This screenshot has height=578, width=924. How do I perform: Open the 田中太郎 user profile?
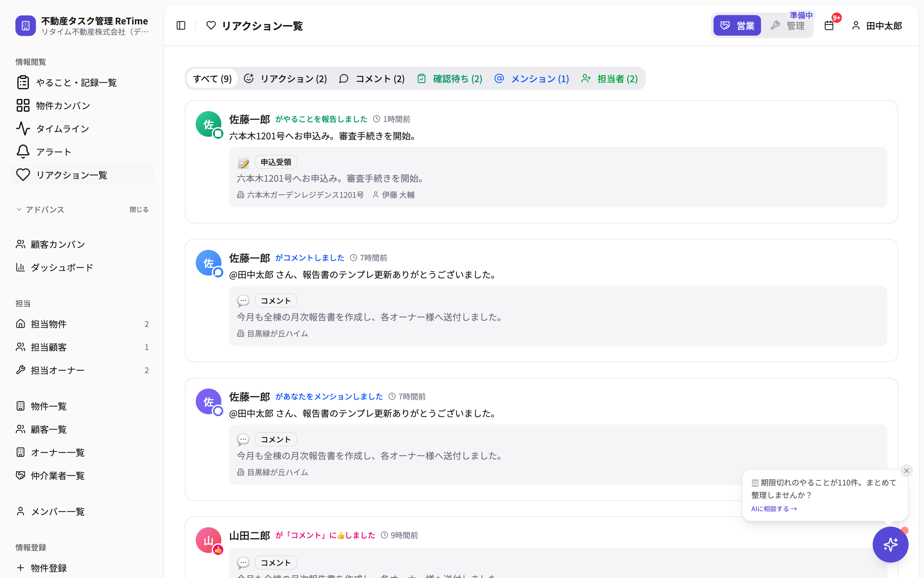pos(877,26)
